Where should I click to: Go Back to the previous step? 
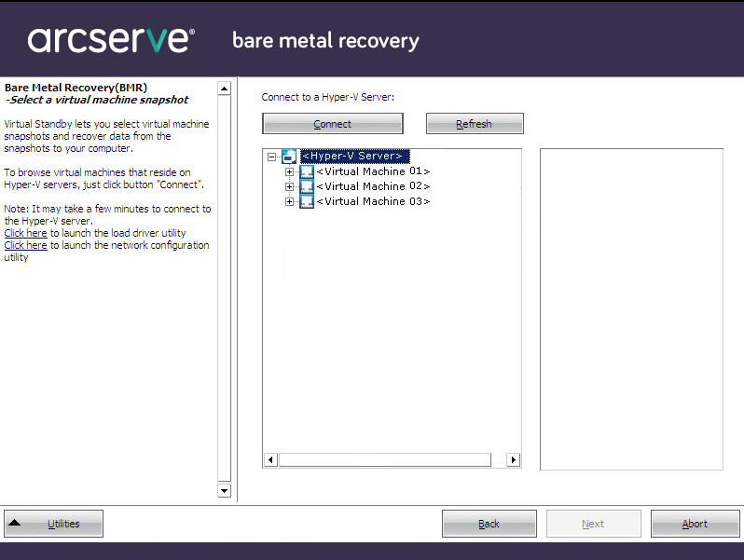click(x=489, y=524)
